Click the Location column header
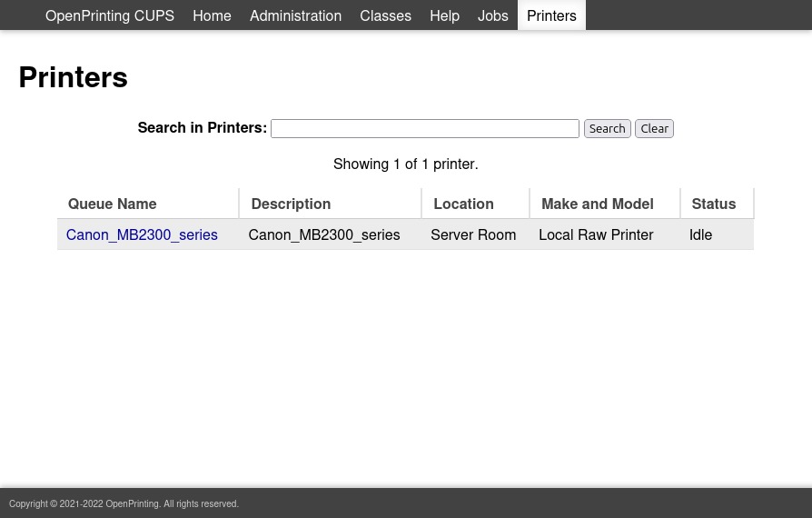Viewport: 812px width, 518px height. (463, 204)
